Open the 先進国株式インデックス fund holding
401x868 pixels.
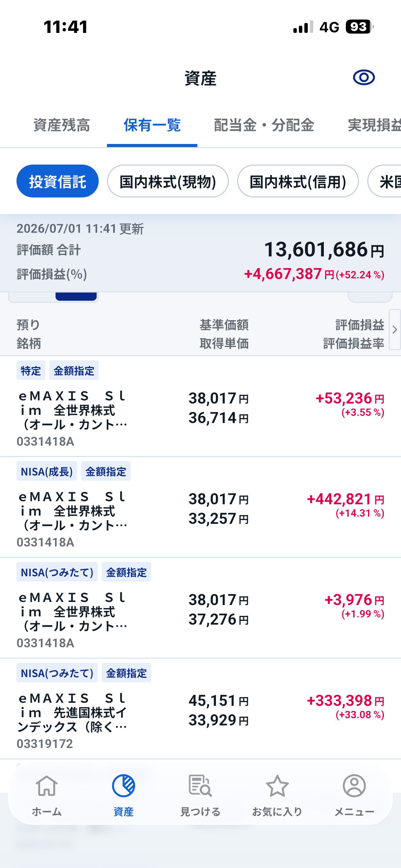point(200,708)
